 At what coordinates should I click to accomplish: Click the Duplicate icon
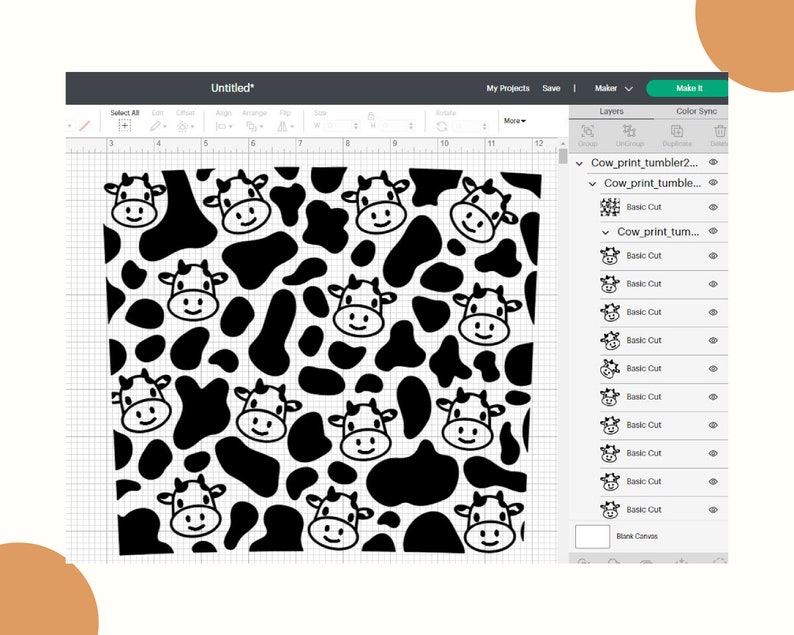coord(677,131)
